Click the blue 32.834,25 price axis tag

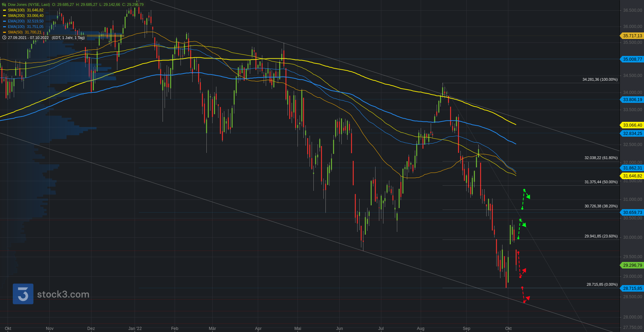(x=632, y=134)
